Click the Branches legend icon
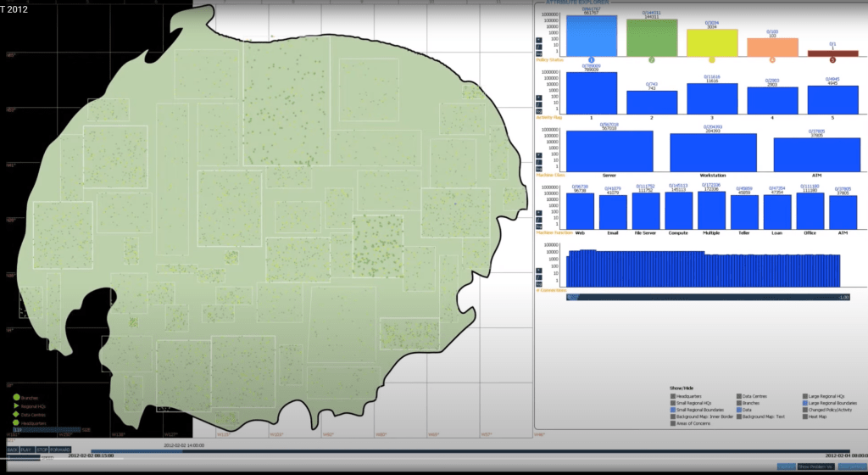 coord(16,396)
